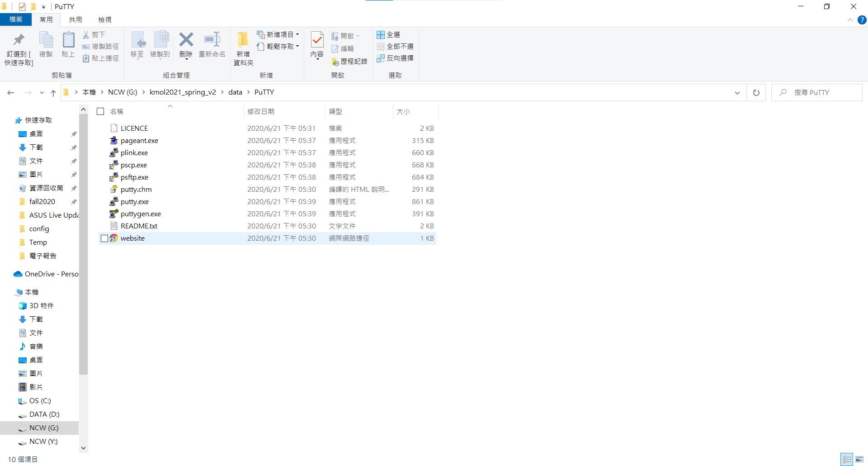This screenshot has width=868, height=466.
Task: Open the Open (開啟) ribbon dropdown
Action: tap(345, 36)
